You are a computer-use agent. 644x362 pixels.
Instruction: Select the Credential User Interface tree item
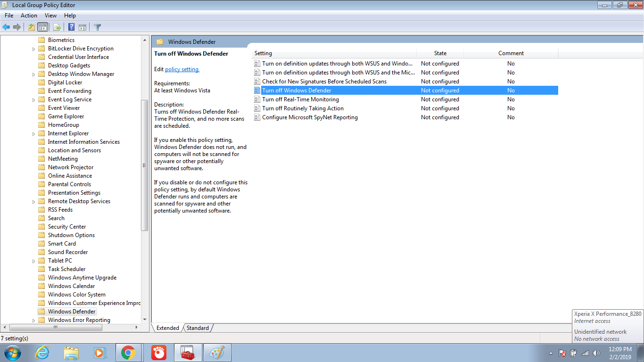click(78, 57)
